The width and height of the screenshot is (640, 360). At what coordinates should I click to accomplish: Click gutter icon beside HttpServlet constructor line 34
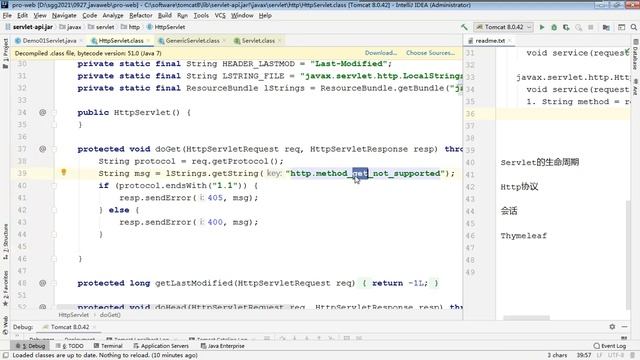[42, 112]
